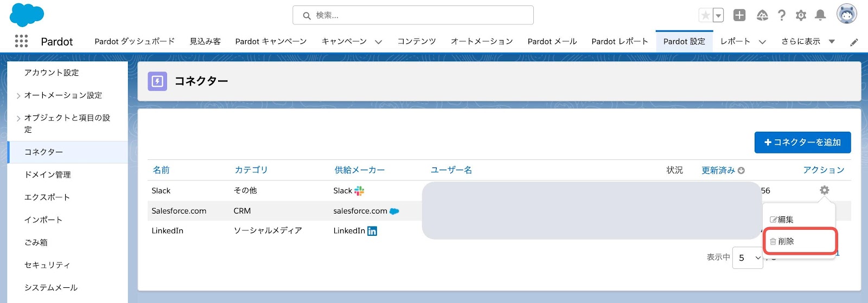
Task: Click the その他 category cell
Action: point(245,191)
